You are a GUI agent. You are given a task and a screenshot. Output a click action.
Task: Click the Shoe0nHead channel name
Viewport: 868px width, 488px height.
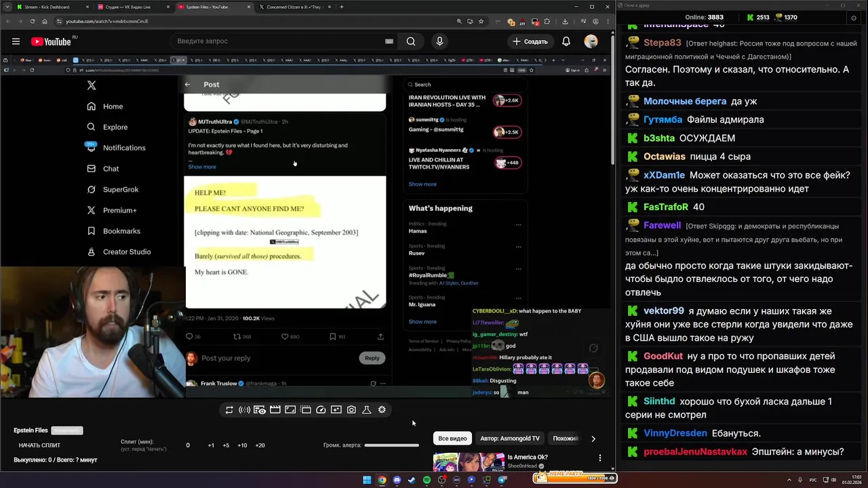(522, 466)
